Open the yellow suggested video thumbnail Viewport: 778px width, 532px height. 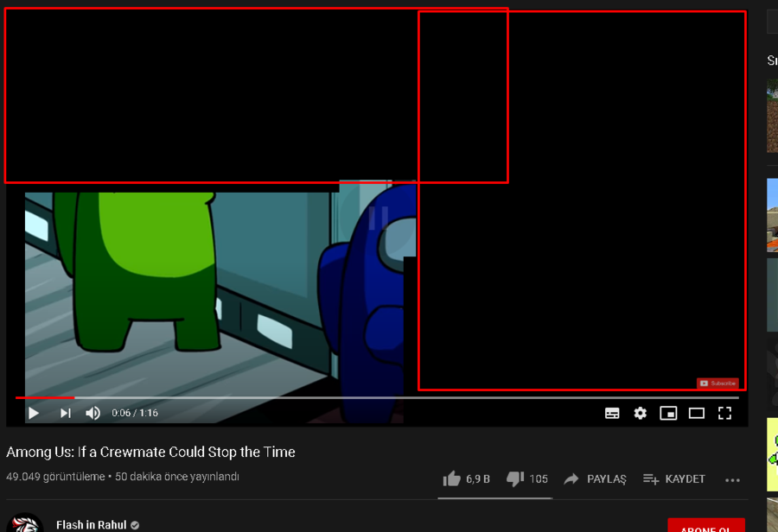click(772, 454)
